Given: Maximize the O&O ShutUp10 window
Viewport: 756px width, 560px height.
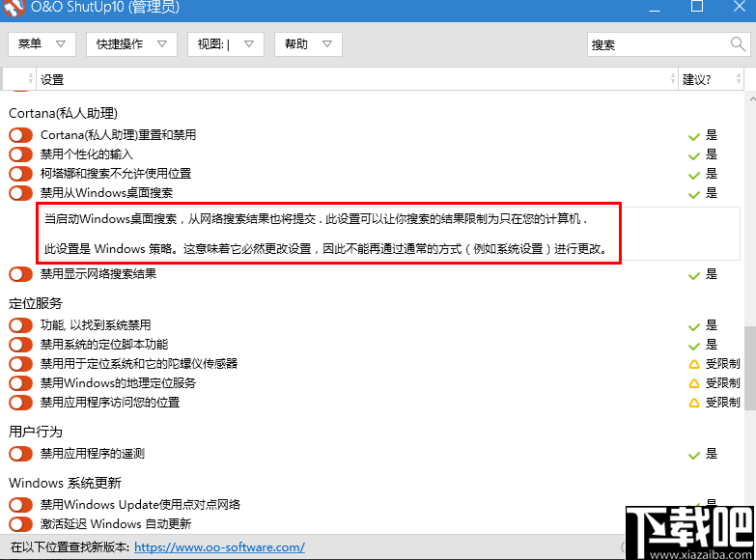Looking at the screenshot, I should [697, 7].
